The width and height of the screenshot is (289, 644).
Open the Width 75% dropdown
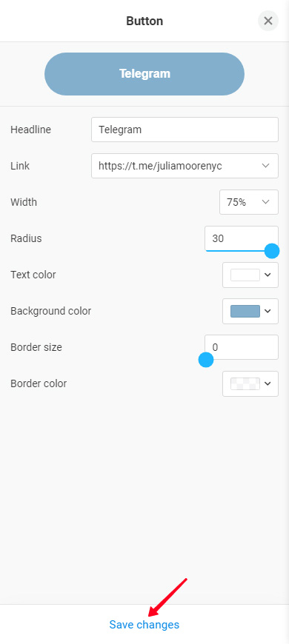[x=249, y=202]
